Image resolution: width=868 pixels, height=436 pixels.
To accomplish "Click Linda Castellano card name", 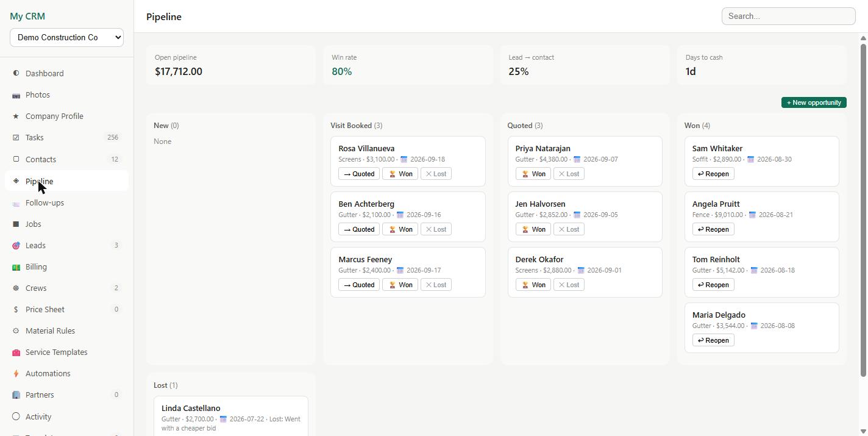I will point(191,409).
